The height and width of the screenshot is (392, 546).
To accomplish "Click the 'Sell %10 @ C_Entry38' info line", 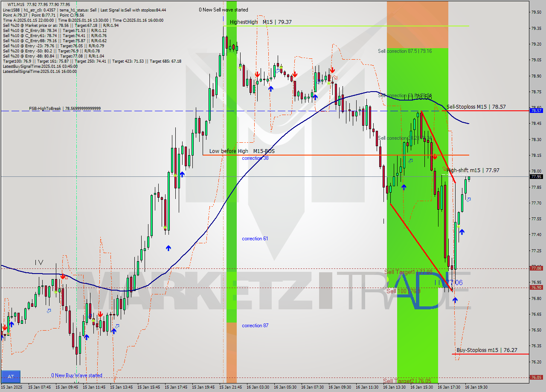I will point(55,30).
